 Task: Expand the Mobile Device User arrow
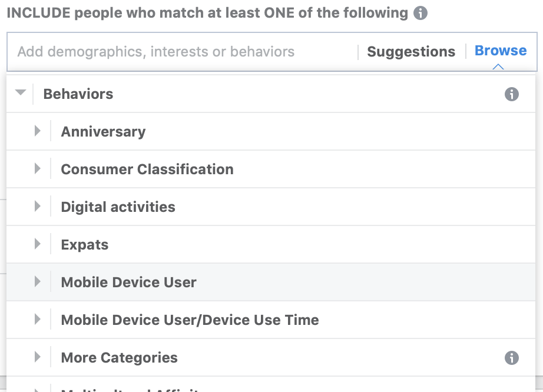pyautogui.click(x=38, y=281)
